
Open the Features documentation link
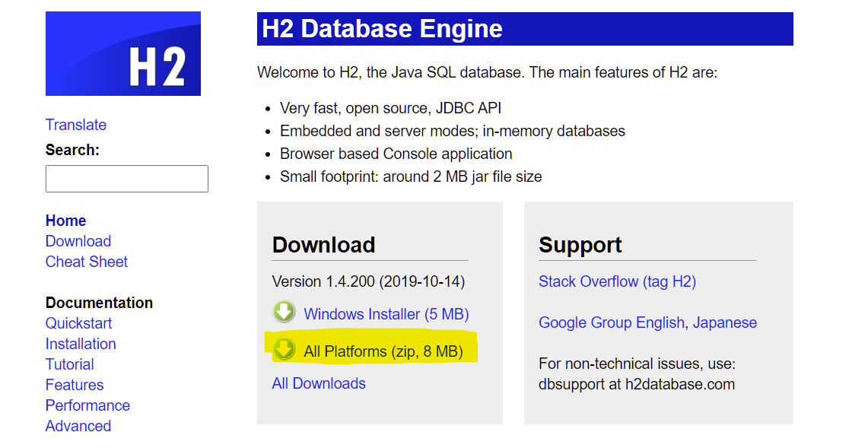(75, 385)
